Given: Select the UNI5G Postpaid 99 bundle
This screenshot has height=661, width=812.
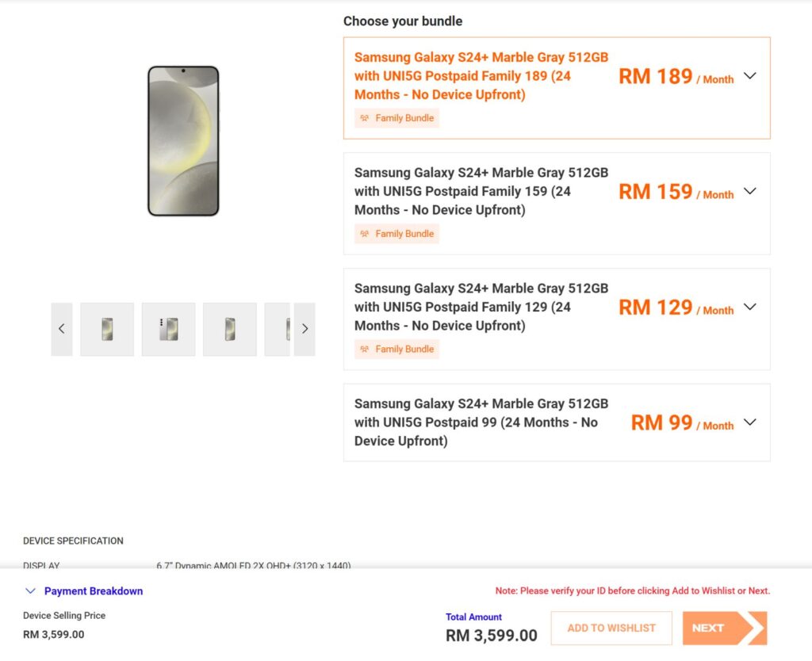Looking at the screenshot, I should [x=557, y=422].
